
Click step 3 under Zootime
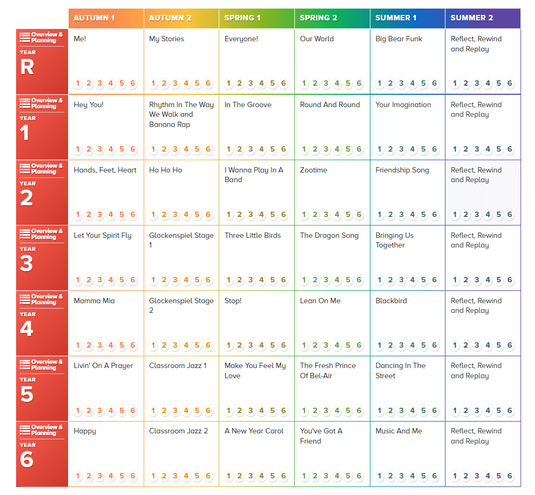(x=326, y=215)
